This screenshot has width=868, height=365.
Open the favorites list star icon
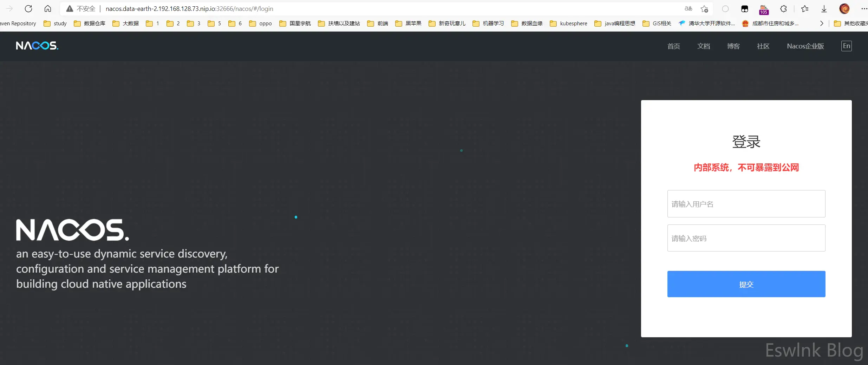pyautogui.click(x=805, y=8)
